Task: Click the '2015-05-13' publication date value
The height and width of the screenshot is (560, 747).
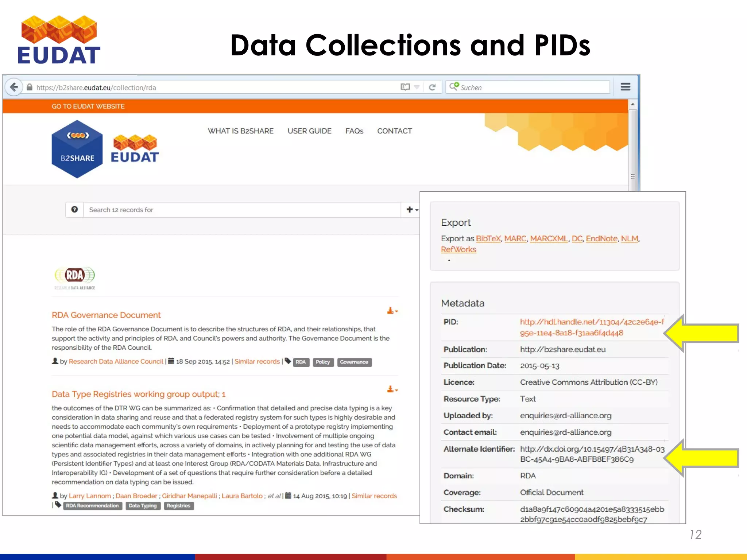Action: [539, 366]
